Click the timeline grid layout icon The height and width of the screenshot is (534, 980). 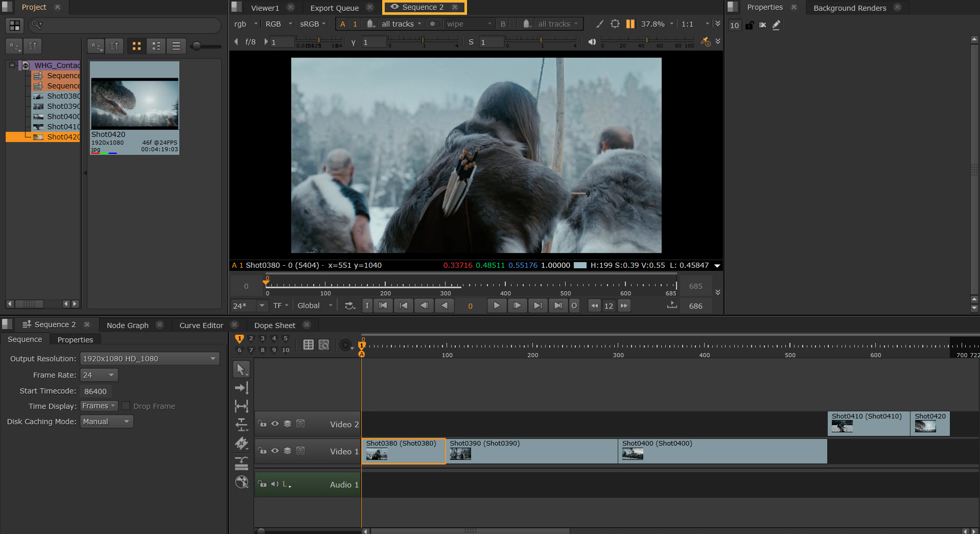pyautogui.click(x=308, y=345)
